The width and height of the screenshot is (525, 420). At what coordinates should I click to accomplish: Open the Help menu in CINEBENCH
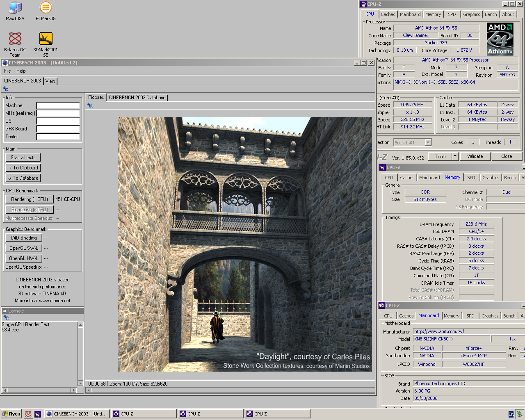21,71
